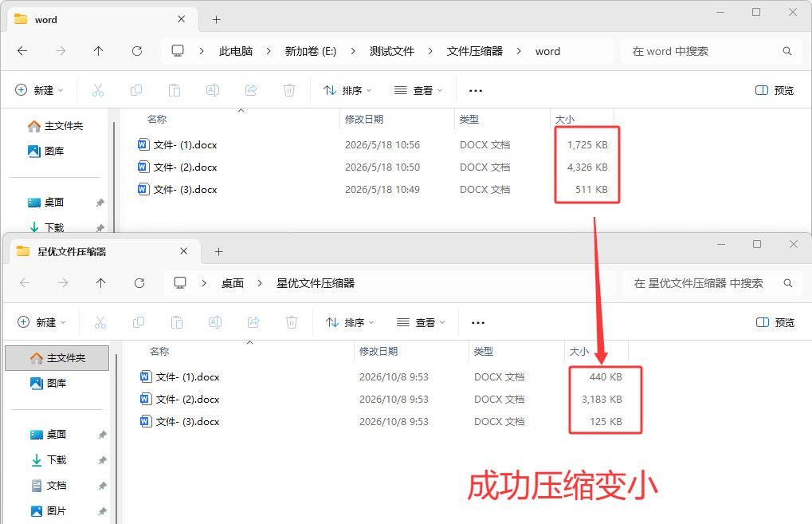Click Paste icon in 星优文件压缩器 window toolbar
This screenshot has width=812, height=524.
click(x=177, y=322)
